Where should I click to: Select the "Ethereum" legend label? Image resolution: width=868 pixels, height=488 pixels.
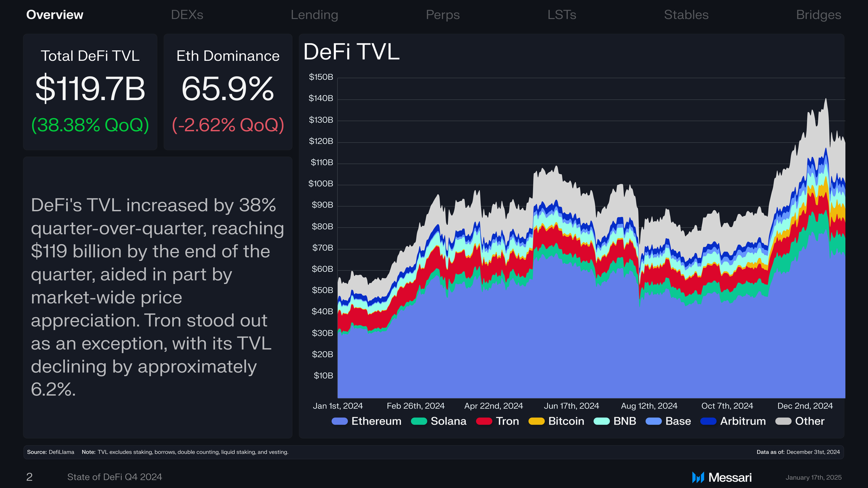pyautogui.click(x=376, y=421)
